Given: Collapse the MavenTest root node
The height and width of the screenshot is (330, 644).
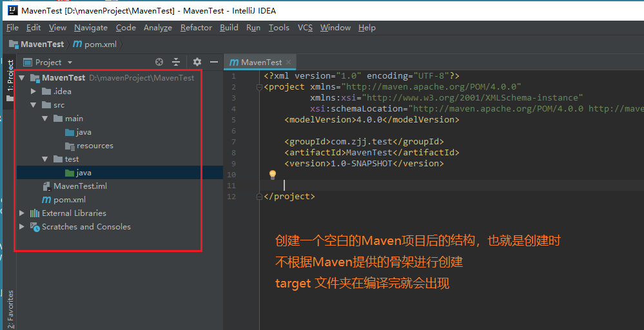Looking at the screenshot, I should (x=22, y=77).
